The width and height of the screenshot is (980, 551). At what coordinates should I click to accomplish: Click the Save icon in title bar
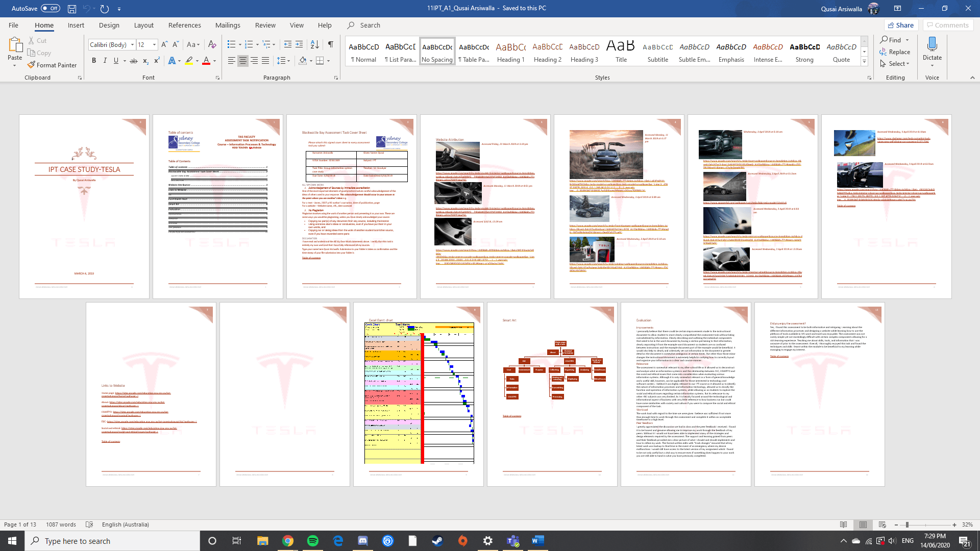(x=72, y=9)
